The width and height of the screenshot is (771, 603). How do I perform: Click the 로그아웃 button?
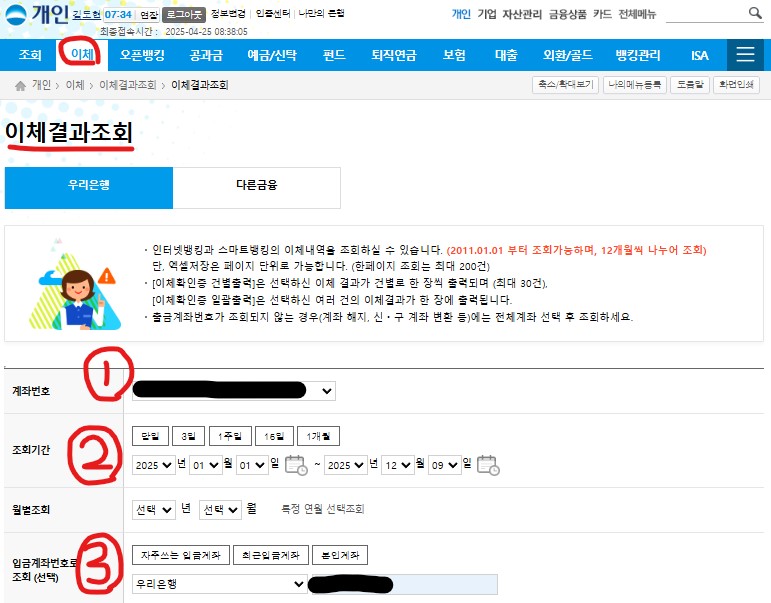[x=184, y=15]
